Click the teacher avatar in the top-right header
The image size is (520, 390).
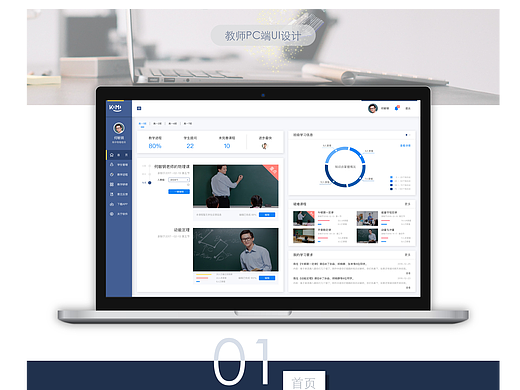[x=372, y=108]
